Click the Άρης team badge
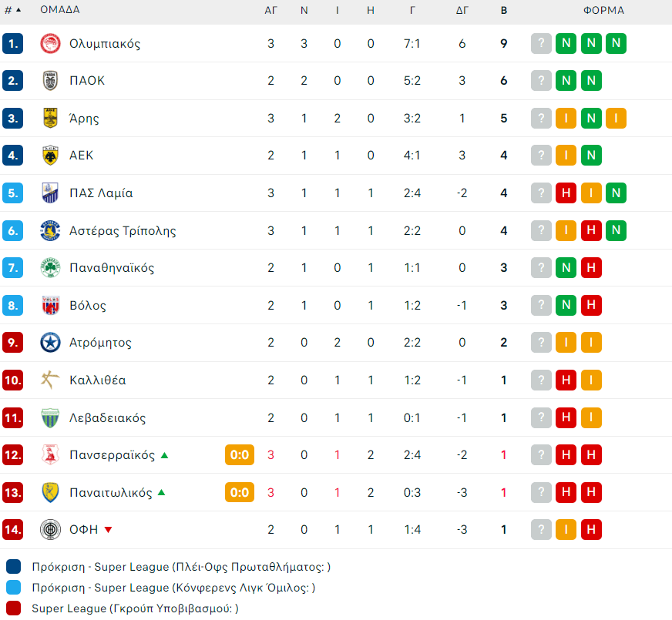Image resolution: width=672 pixels, height=620 pixels. point(50,118)
